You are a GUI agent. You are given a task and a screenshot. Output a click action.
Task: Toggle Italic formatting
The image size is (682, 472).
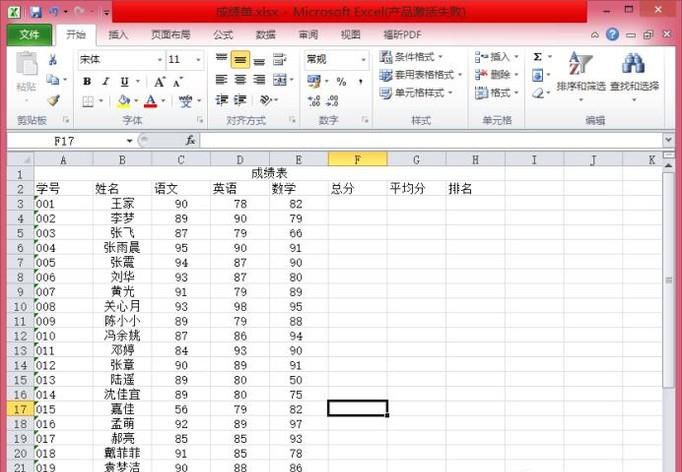point(105,81)
